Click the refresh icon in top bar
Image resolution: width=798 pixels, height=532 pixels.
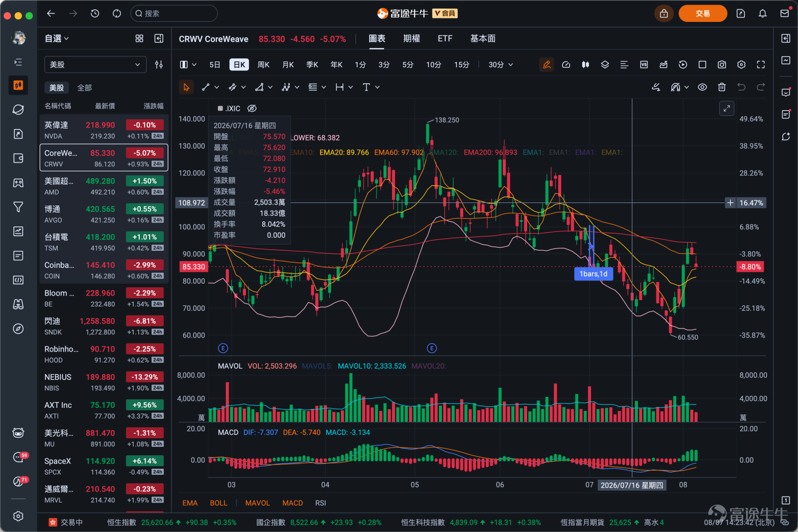[x=117, y=13]
